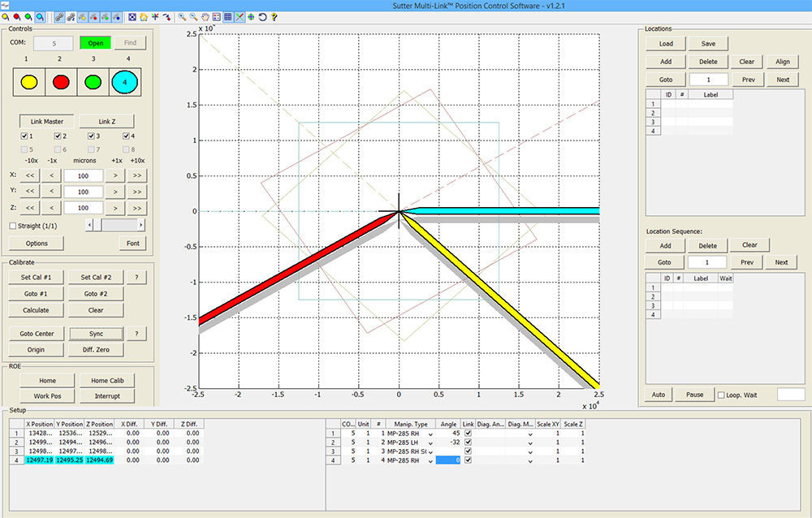The image size is (812, 518).
Task: Open the Diag. M. dropdown for row 2
Action: coord(530,442)
